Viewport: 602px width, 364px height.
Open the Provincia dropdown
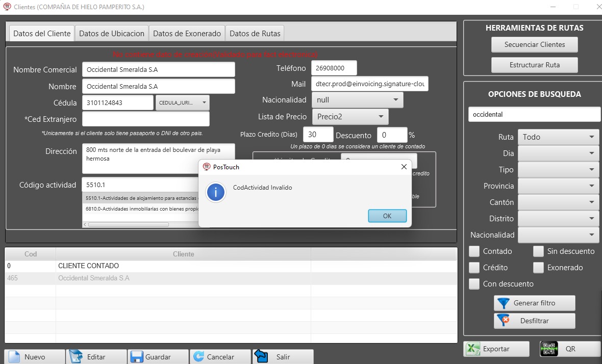point(558,186)
